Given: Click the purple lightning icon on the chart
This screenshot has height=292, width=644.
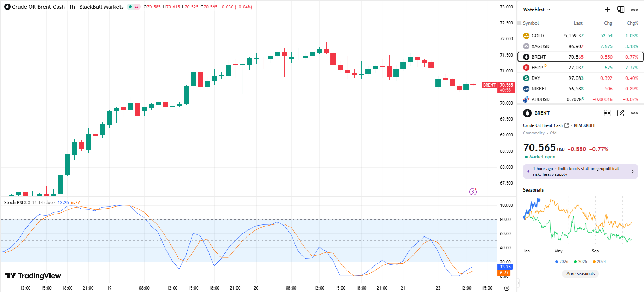Looking at the screenshot, I should pos(473,192).
